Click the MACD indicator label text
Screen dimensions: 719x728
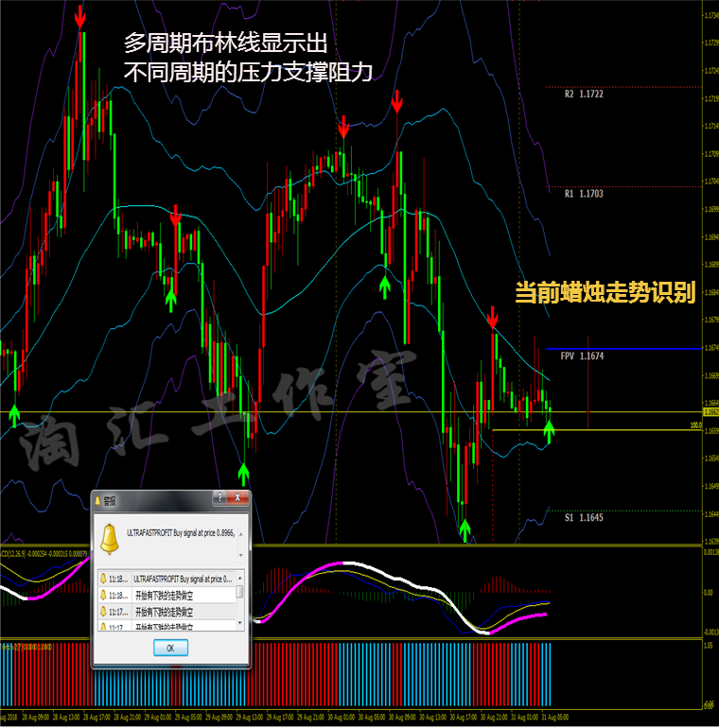[x=44, y=553]
